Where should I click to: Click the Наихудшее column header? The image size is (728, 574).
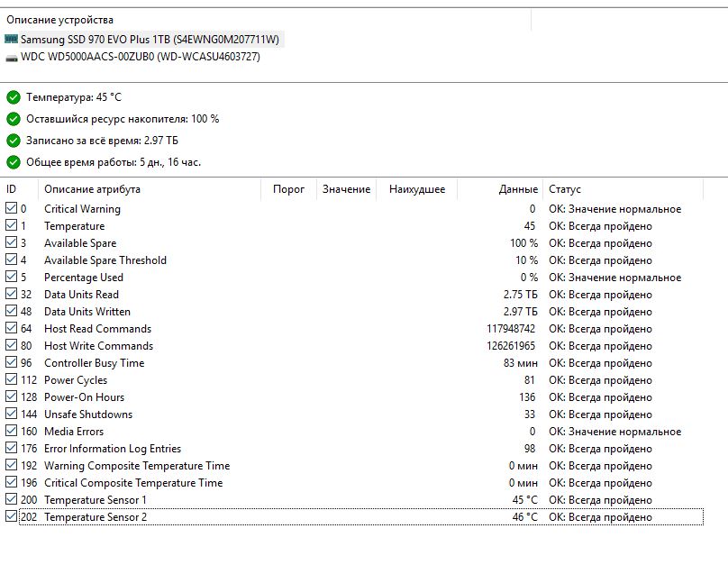click(417, 189)
